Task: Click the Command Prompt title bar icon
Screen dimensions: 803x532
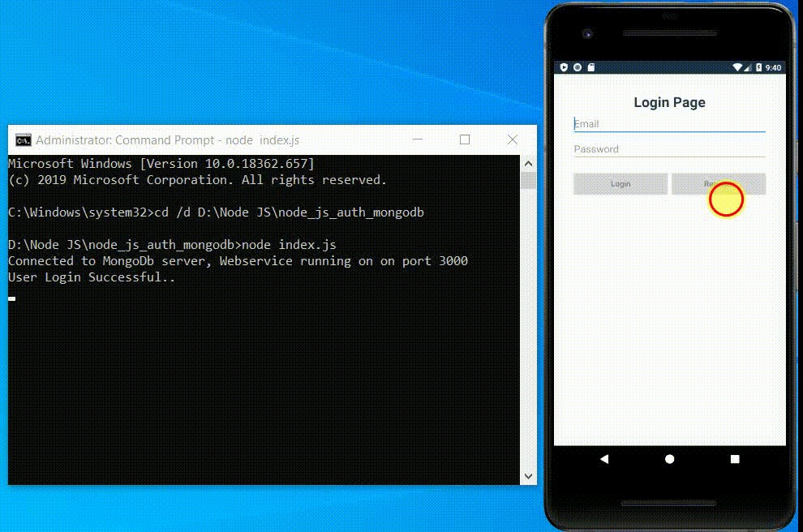Action: tap(22, 139)
